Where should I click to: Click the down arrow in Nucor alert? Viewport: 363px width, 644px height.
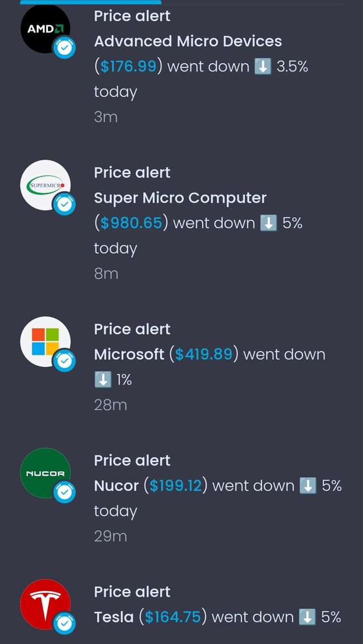tap(308, 486)
